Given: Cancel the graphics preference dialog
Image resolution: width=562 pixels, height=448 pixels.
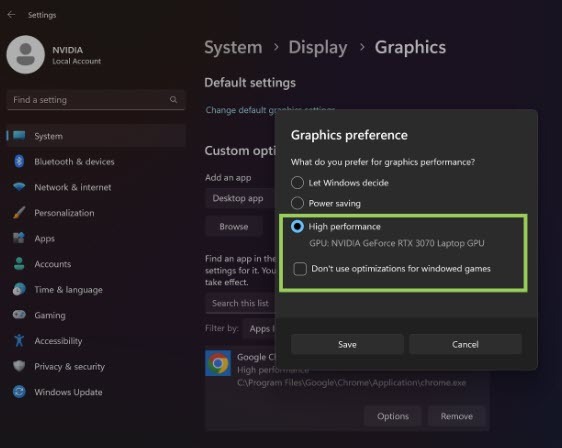Looking at the screenshot, I should [465, 344].
